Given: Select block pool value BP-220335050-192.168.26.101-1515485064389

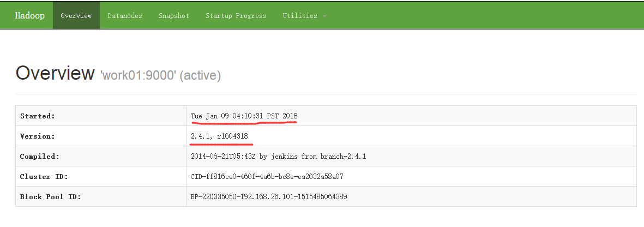Looking at the screenshot, I should (x=269, y=196).
